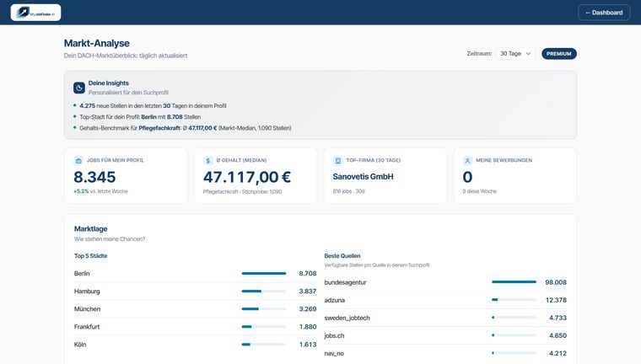
Task: Click the PREMIUM badge
Action: [559, 54]
